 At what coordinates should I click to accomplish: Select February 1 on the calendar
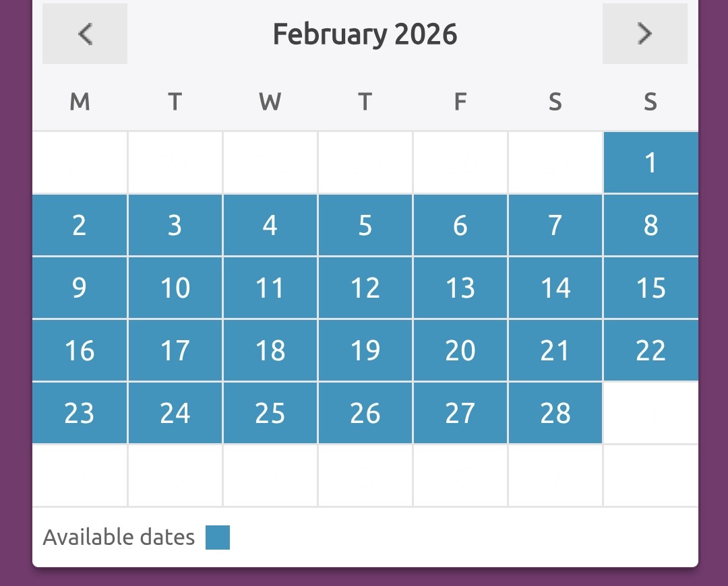point(650,162)
